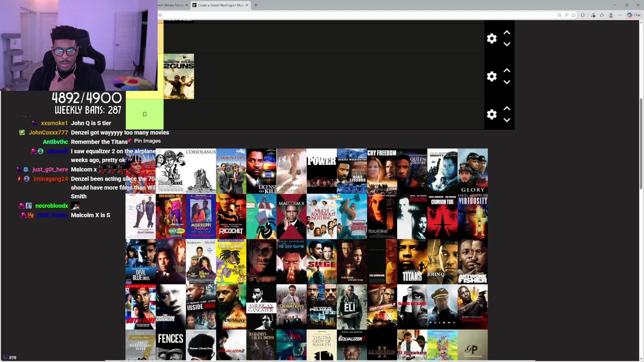Choose The Siege poster
The image size is (644, 362).
pos(321,261)
